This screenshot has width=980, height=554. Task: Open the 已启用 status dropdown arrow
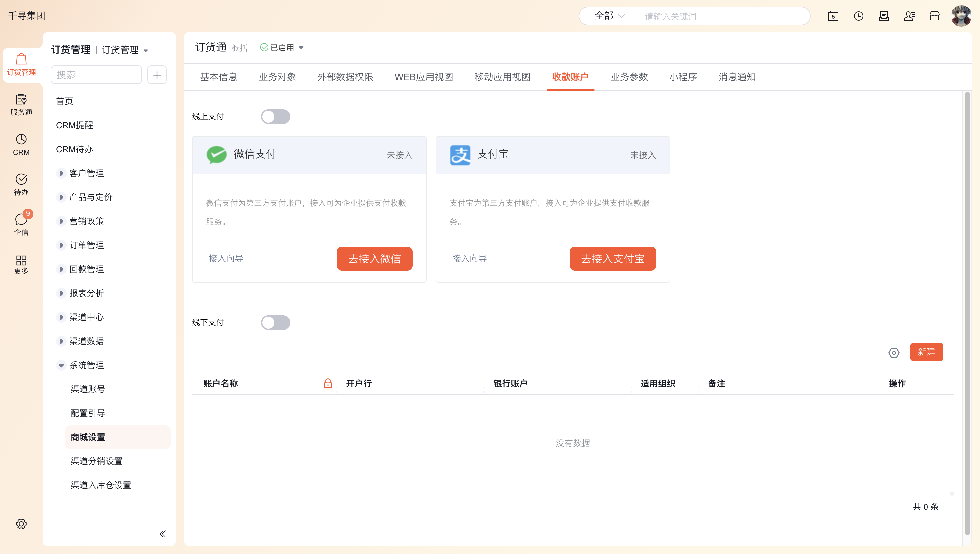(301, 48)
